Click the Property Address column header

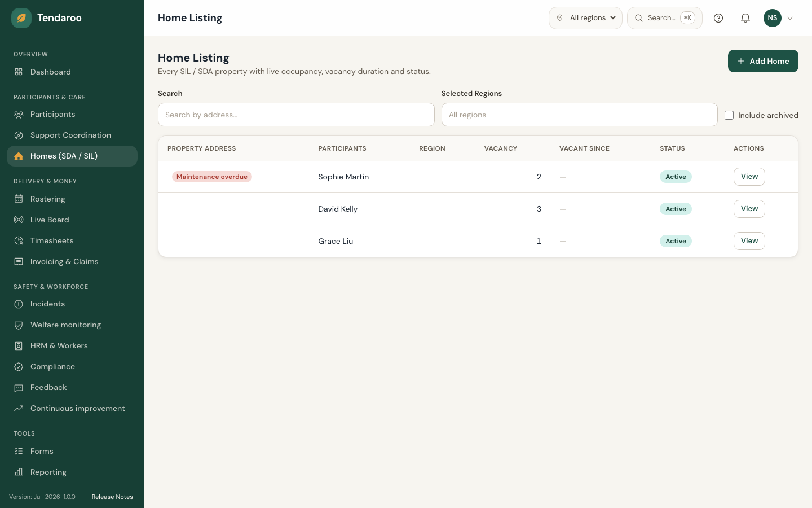tap(202, 148)
